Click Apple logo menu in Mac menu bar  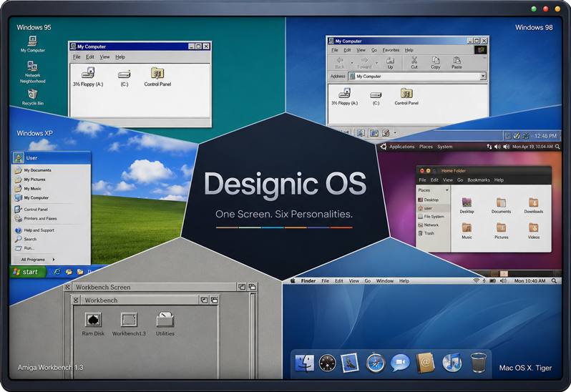click(x=293, y=281)
